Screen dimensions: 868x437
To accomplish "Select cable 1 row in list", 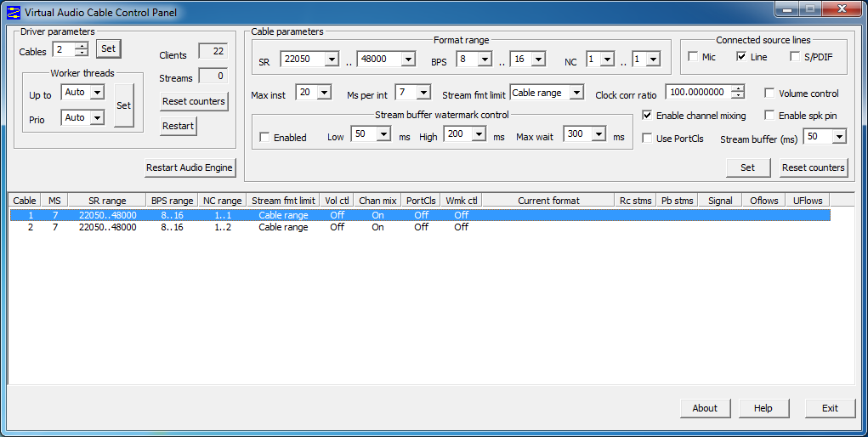I will (420, 215).
